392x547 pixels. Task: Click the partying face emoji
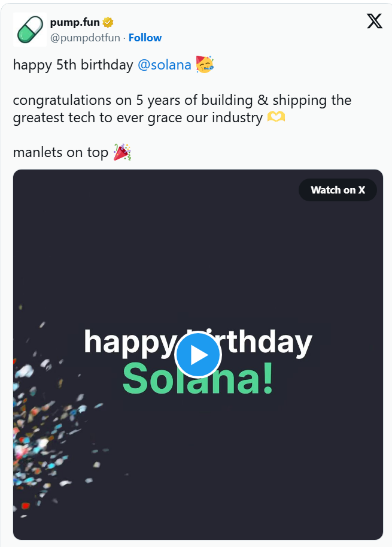205,65
